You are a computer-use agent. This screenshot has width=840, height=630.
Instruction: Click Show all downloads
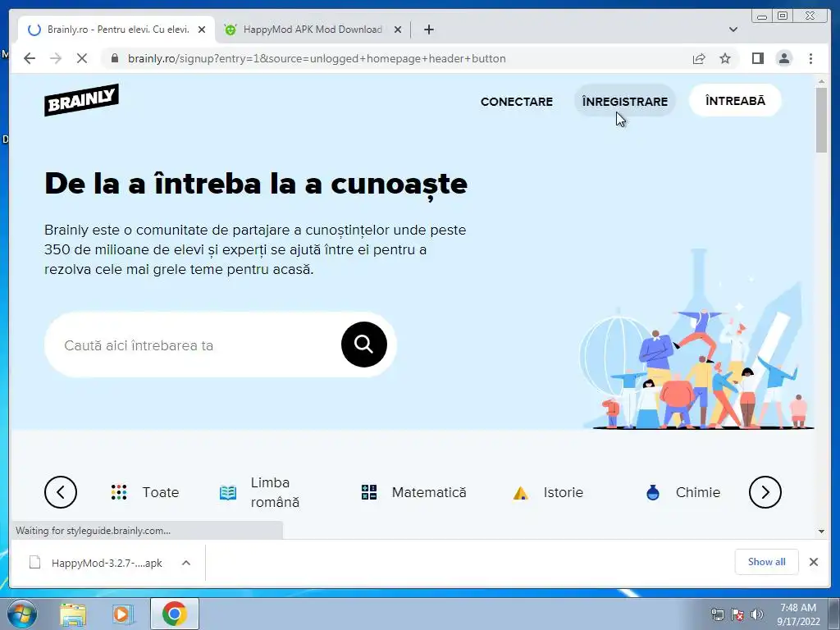767,561
